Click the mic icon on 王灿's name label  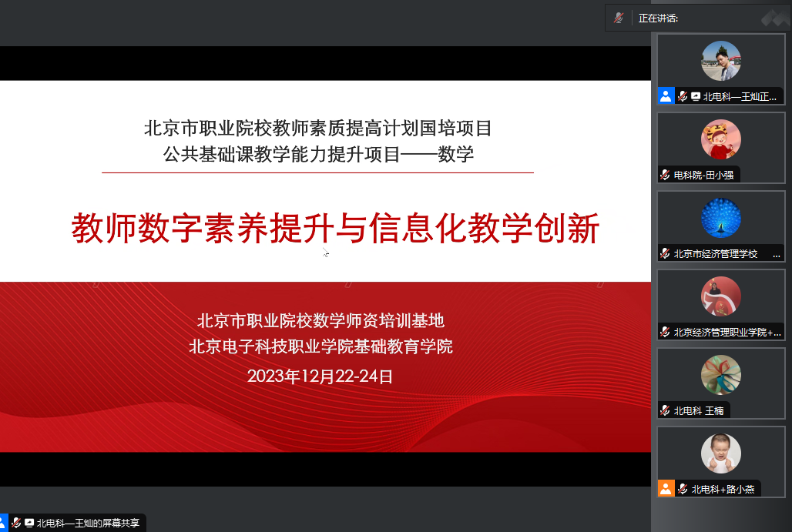click(682, 96)
